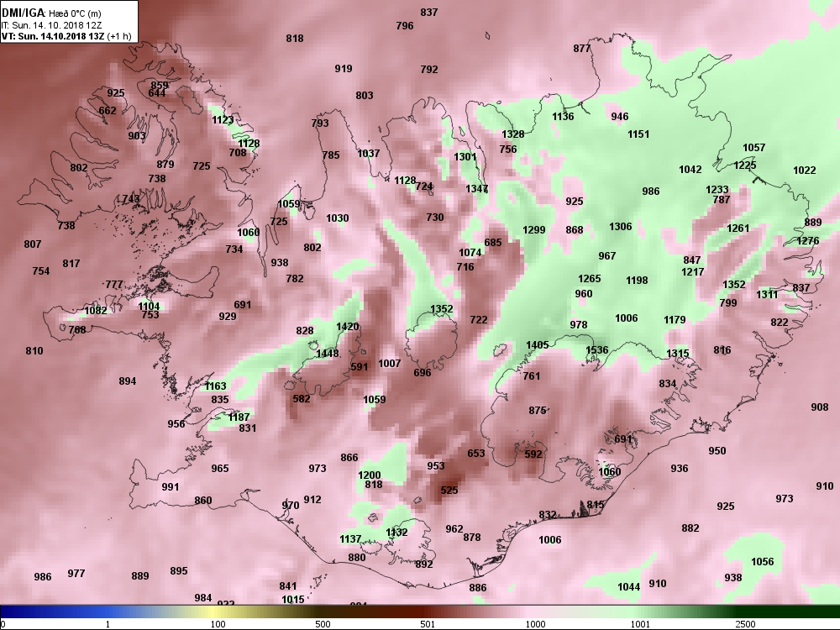Click the map value '1132'

(x=397, y=532)
